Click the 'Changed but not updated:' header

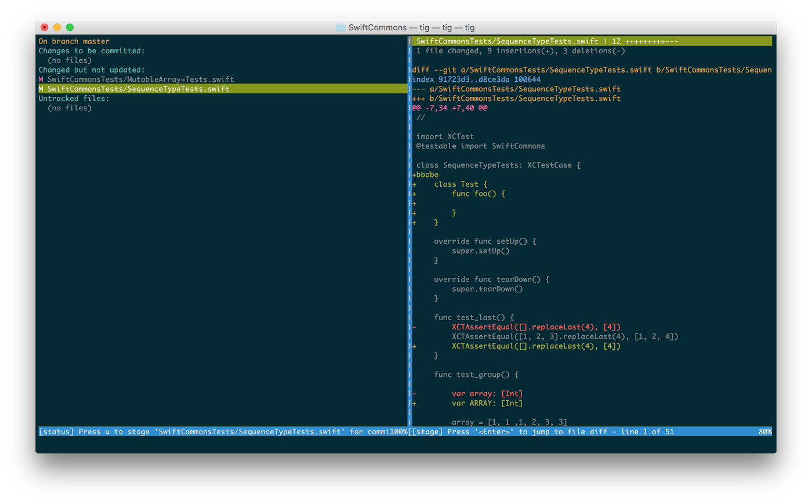(x=92, y=70)
